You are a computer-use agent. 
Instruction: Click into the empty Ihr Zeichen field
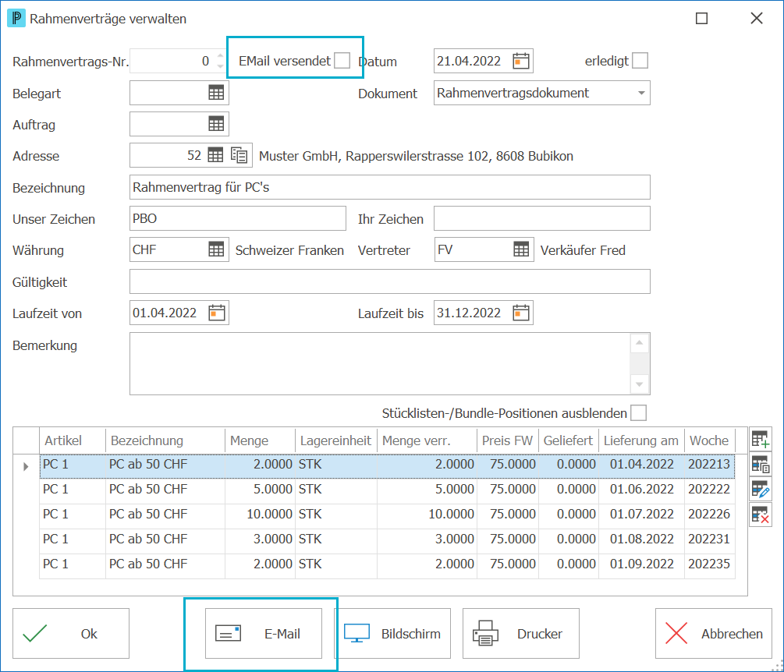point(542,218)
